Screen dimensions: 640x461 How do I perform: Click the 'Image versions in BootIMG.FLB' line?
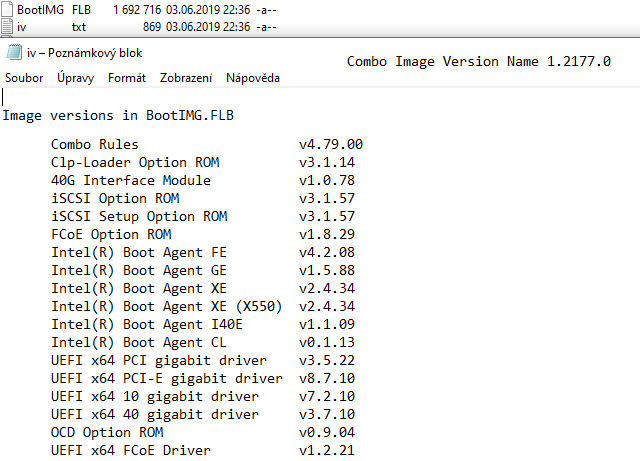[118, 116]
